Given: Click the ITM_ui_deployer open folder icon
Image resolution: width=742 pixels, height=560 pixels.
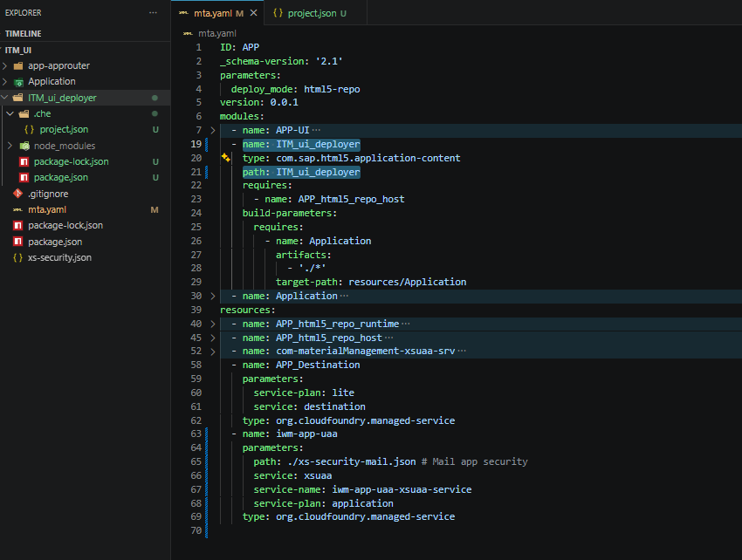Looking at the screenshot, I should tap(18, 98).
